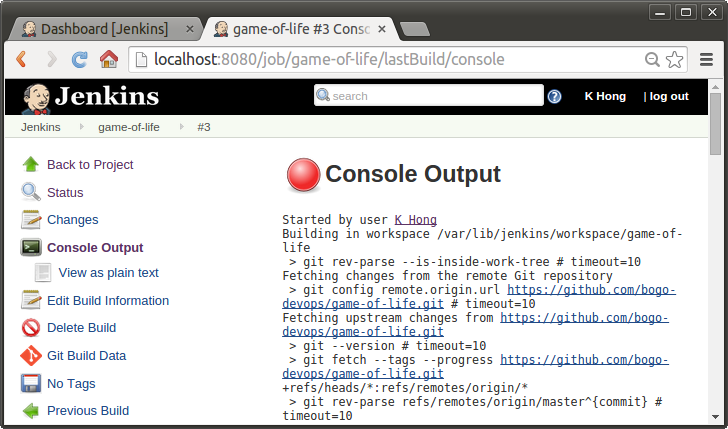The height and width of the screenshot is (429, 728).
Task: Click the No Tags floppy disk icon
Action: click(x=31, y=384)
